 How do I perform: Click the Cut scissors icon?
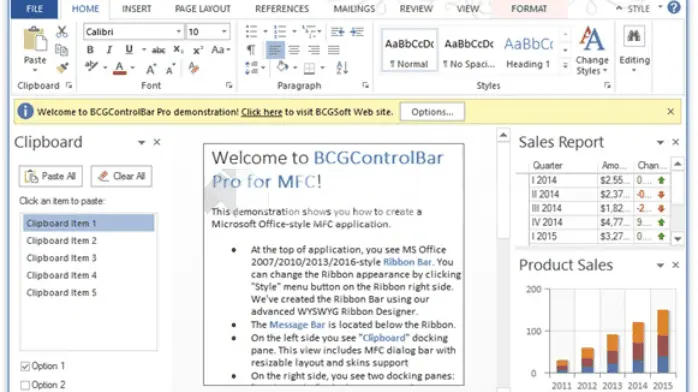click(62, 32)
